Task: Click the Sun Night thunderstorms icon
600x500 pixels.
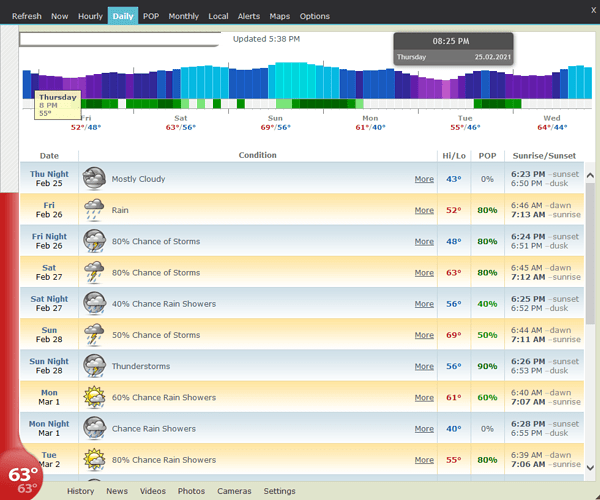Action: point(95,366)
